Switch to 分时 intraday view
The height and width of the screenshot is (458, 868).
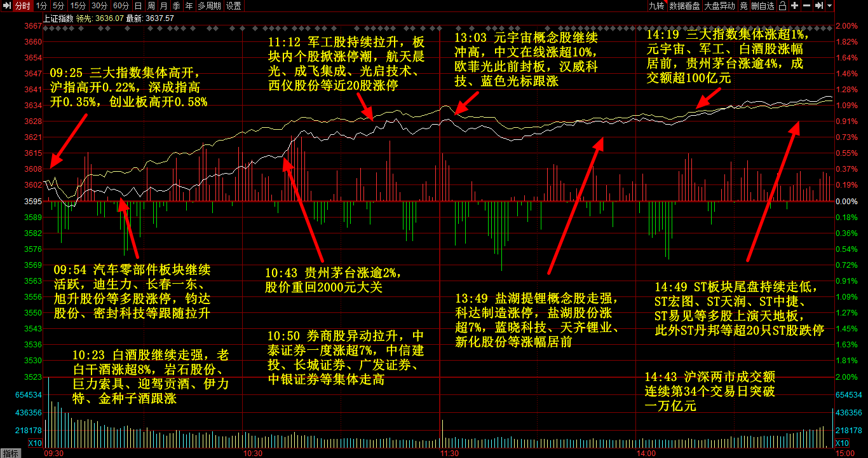tap(22, 6)
